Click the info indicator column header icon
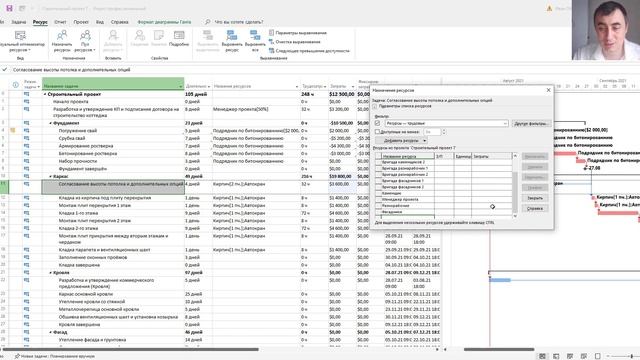This screenshot has height=360, width=640. tap(16, 85)
